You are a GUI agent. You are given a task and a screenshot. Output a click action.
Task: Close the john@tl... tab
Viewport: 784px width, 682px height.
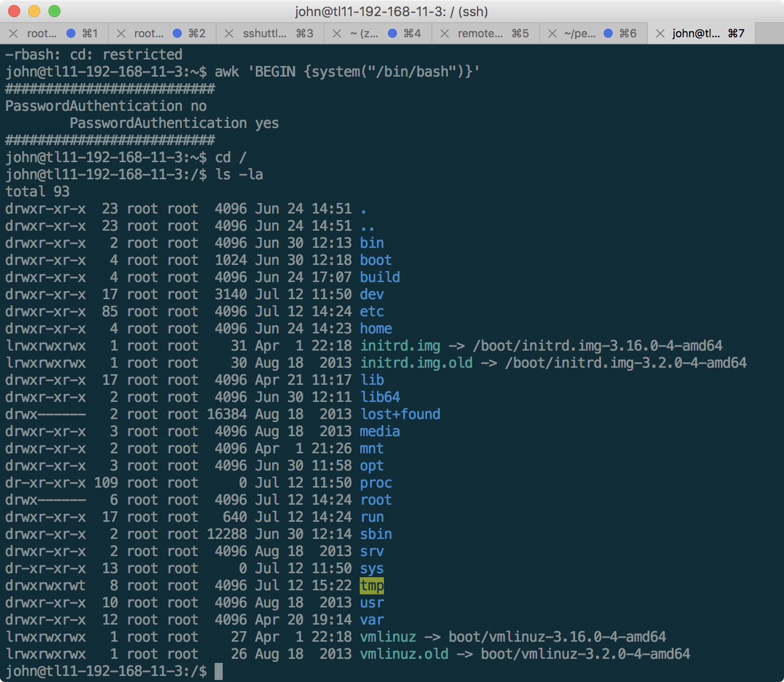point(660,34)
